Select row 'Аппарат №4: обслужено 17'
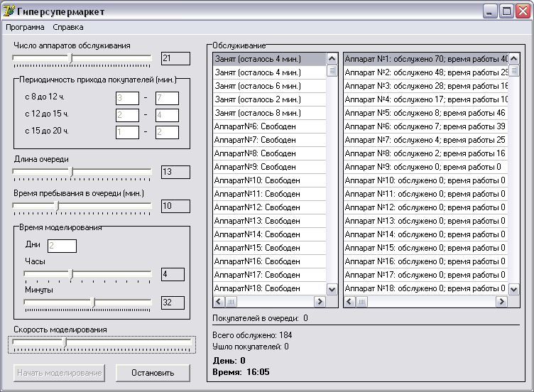 coord(425,99)
